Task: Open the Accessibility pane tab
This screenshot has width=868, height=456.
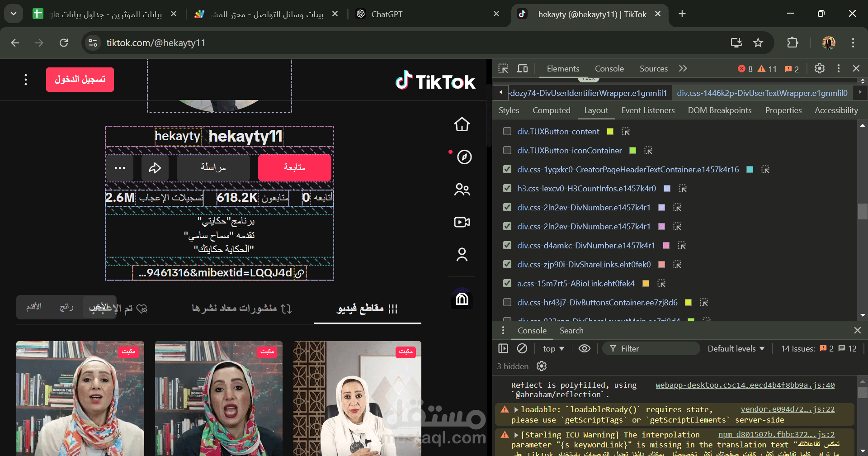Action: [836, 110]
